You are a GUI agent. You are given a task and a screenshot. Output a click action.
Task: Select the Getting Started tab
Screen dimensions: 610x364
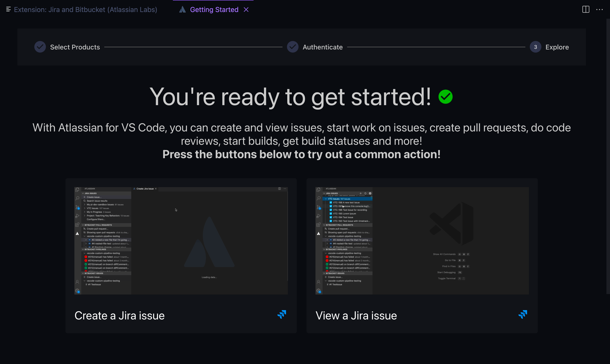pyautogui.click(x=214, y=10)
